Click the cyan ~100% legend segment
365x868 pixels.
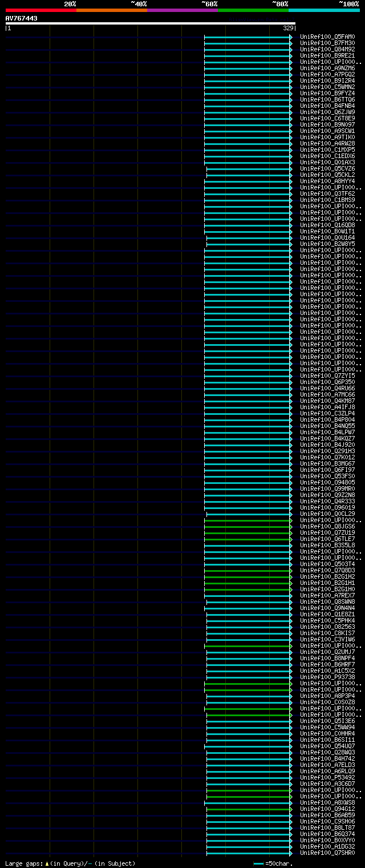coord(323,10)
